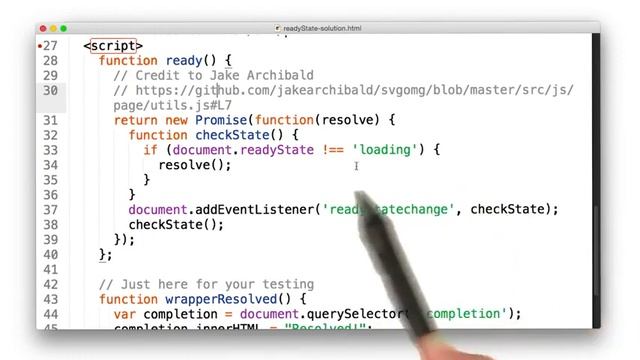Click the 'return' keyword on line 31

click(x=136, y=120)
